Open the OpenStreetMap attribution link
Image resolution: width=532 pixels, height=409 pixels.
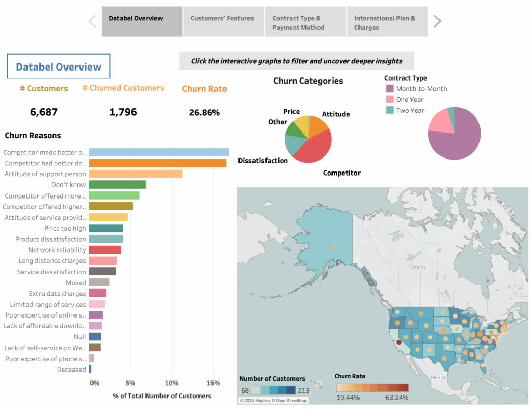pyautogui.click(x=289, y=400)
